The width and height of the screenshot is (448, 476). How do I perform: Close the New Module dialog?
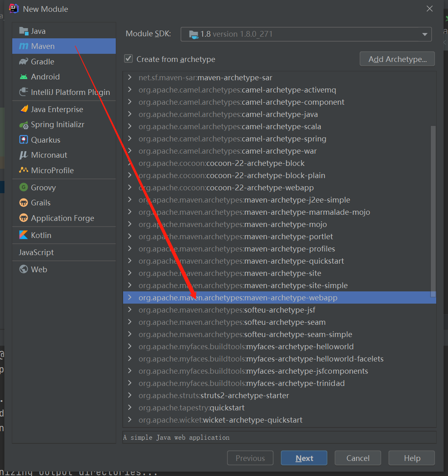pyautogui.click(x=430, y=9)
